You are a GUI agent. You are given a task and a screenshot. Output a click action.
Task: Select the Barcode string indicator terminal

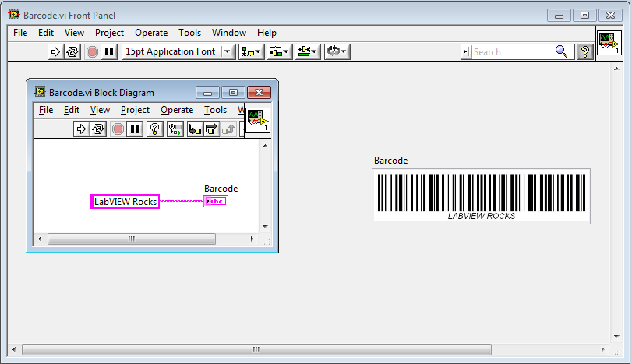click(x=216, y=201)
